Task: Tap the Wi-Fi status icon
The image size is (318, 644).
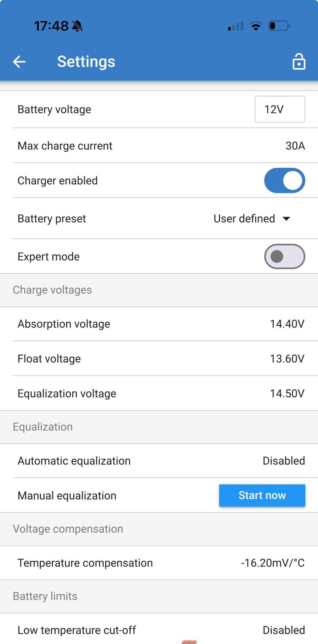Action: [x=256, y=26]
